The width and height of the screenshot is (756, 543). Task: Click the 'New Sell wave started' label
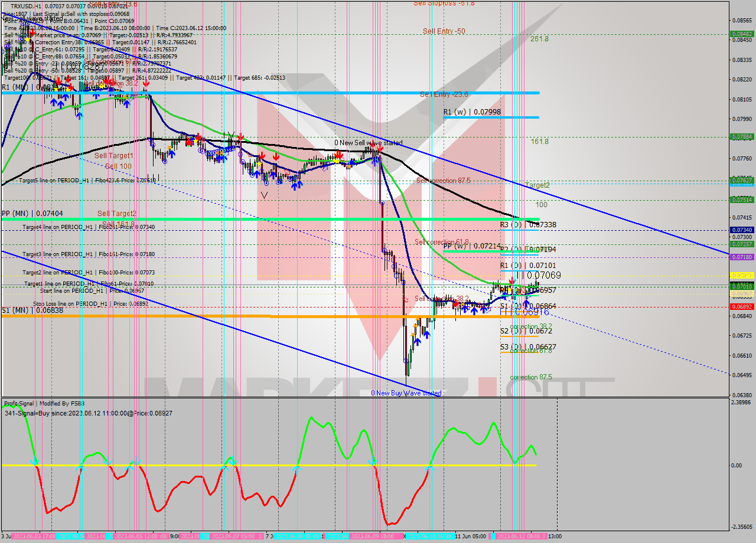369,142
